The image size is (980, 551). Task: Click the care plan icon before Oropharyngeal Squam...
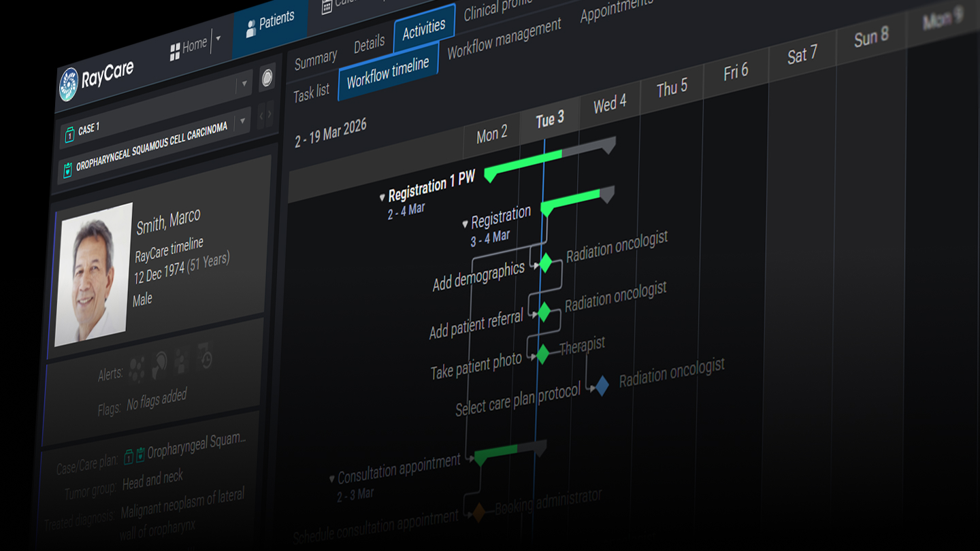[x=140, y=455]
